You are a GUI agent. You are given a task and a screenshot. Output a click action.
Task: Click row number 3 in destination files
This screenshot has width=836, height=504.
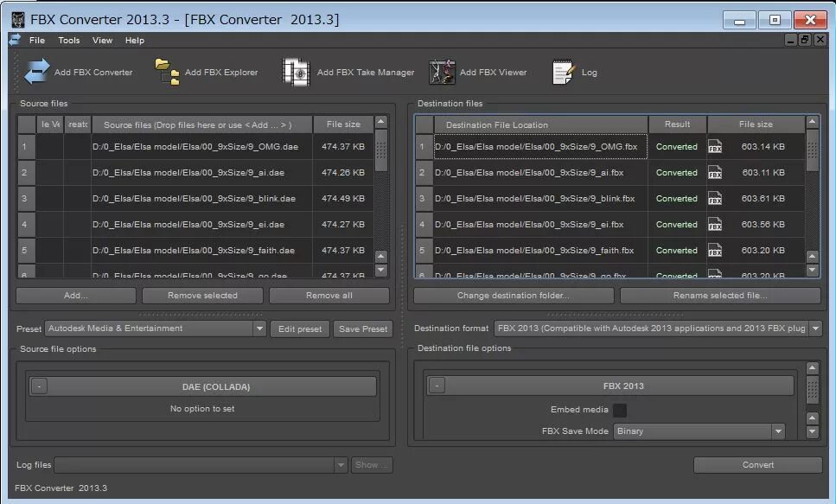[424, 198]
